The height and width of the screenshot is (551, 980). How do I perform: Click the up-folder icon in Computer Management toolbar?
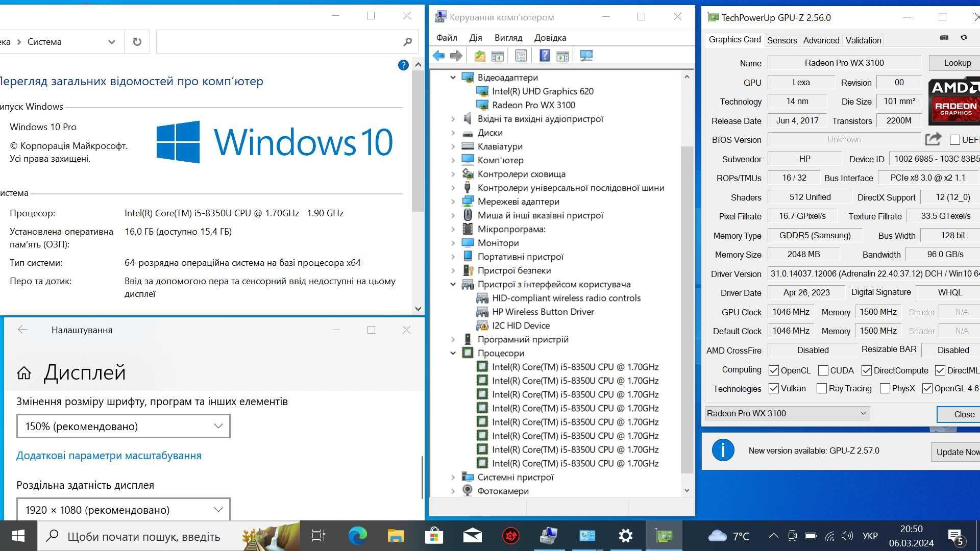pos(480,56)
